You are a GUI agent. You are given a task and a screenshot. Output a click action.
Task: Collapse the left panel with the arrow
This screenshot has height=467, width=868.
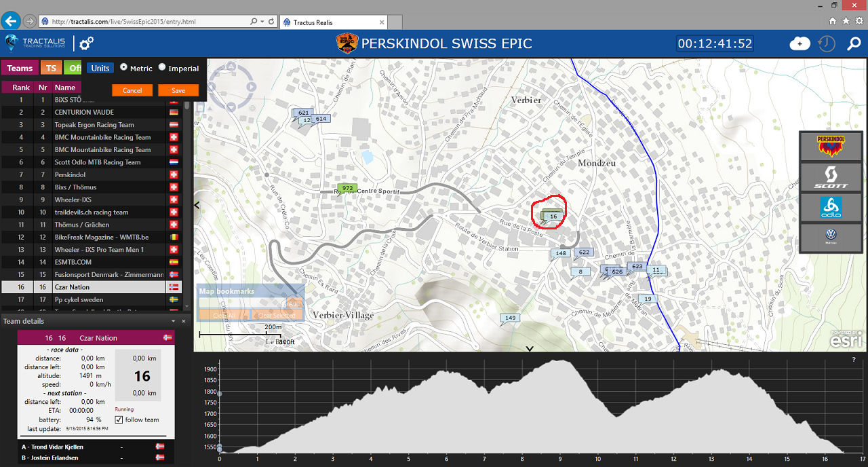pos(197,204)
